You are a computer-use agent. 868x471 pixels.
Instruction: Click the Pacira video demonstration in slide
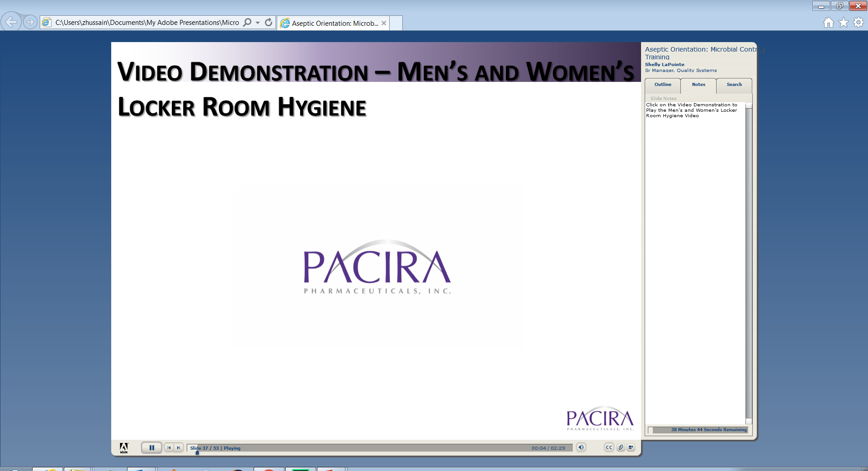(x=377, y=267)
